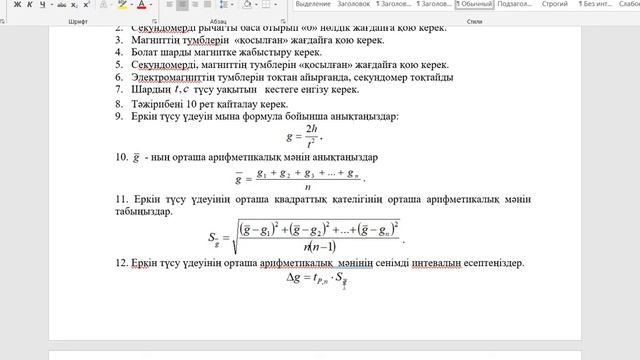Select Обычный style
Screen dimensions: 640x360
[475, 4]
